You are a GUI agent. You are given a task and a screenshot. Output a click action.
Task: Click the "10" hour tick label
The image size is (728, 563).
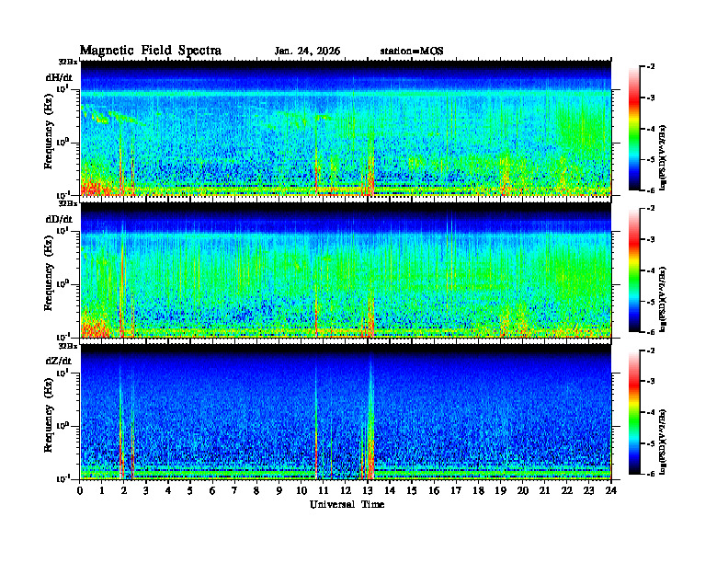(x=301, y=490)
